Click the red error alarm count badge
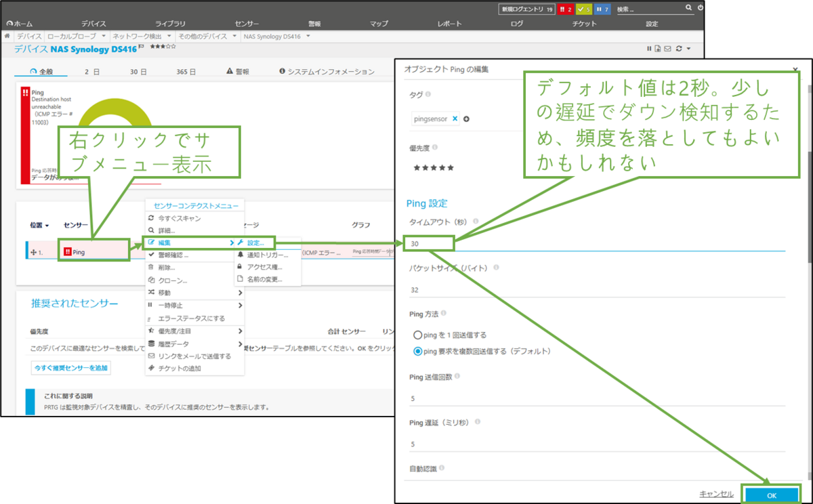This screenshot has width=813, height=504. click(565, 9)
